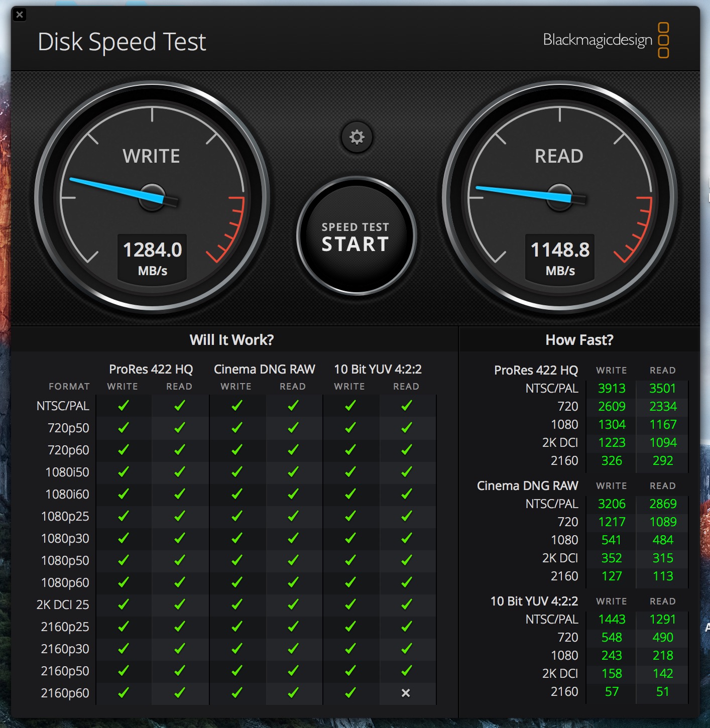Click the Disk Speed Test title

tap(122, 42)
